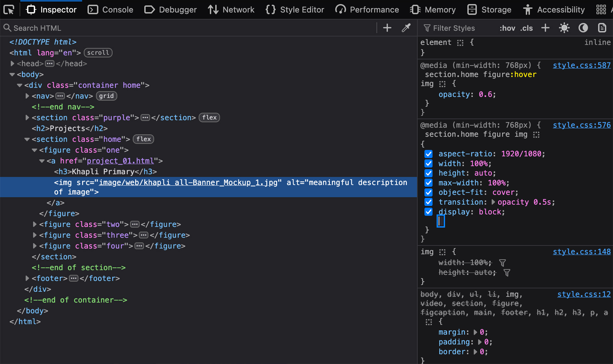613x364 pixels.
Task: Expand the purple section ellipsis badge
Action: [145, 118]
